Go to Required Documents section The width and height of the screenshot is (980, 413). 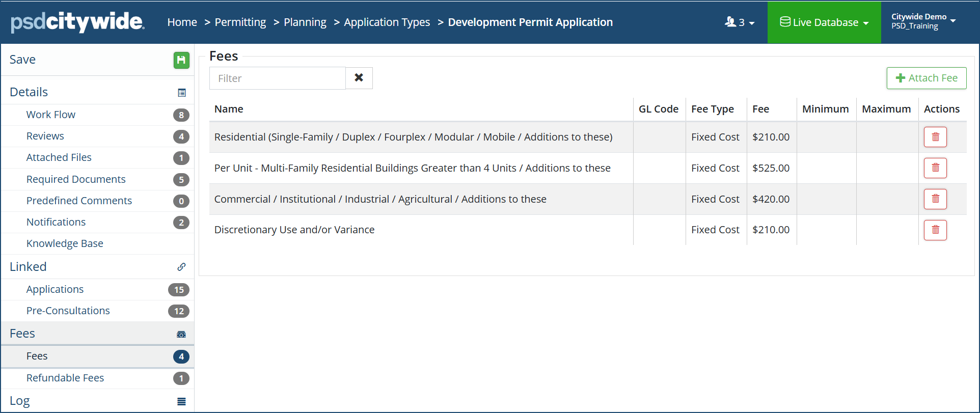[x=76, y=179]
